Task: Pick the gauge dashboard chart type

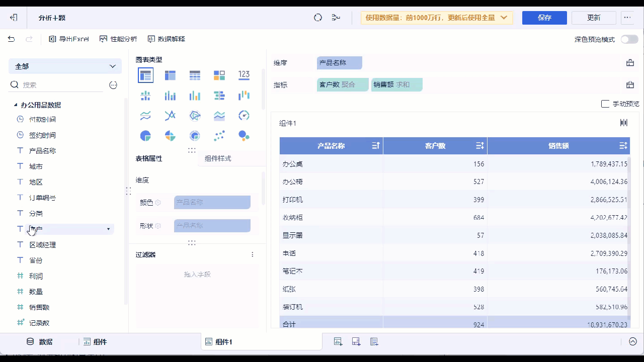Action: [x=244, y=116]
